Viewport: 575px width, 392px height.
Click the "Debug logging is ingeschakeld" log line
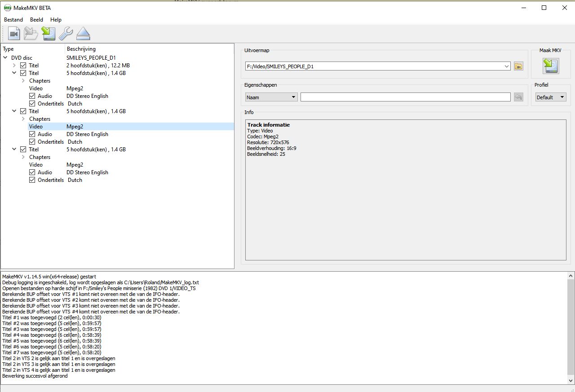pos(101,282)
